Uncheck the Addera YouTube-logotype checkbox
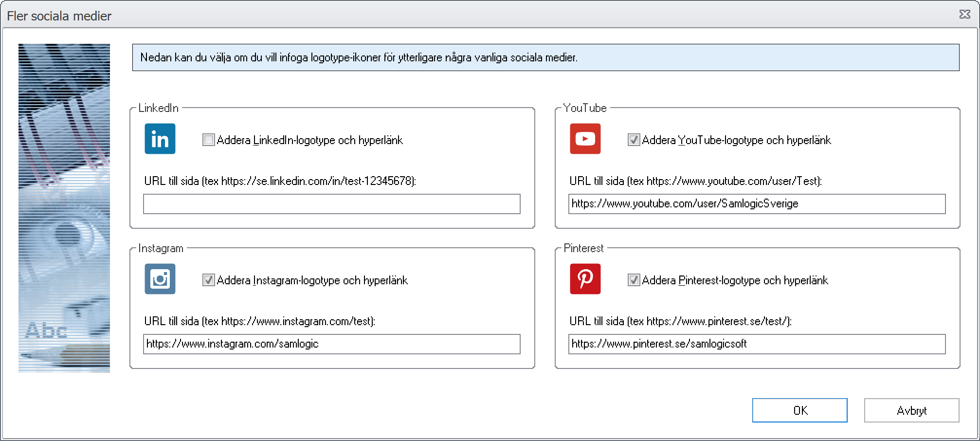 634,140
